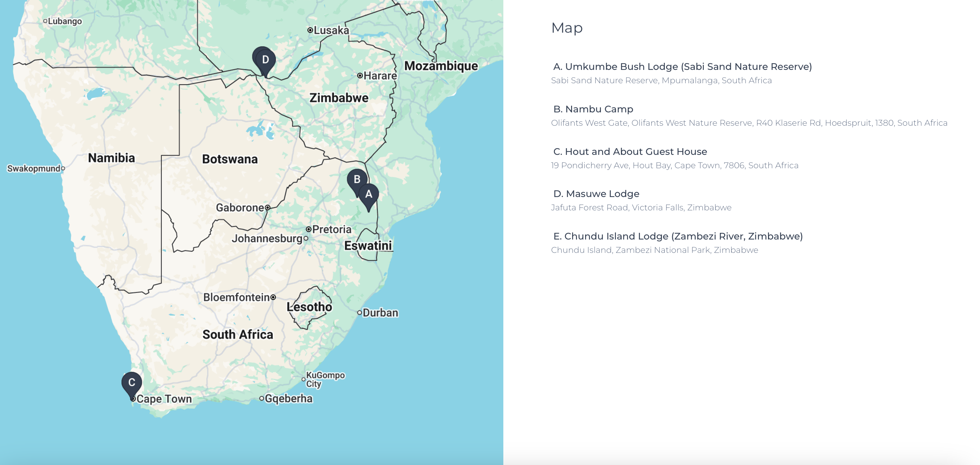This screenshot has height=465, width=980.
Task: Click the Lesotho label on the map
Action: click(309, 307)
